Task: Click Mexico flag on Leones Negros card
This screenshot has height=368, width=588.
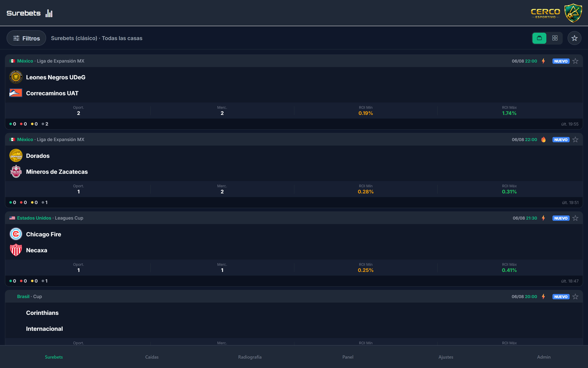Action: point(12,61)
